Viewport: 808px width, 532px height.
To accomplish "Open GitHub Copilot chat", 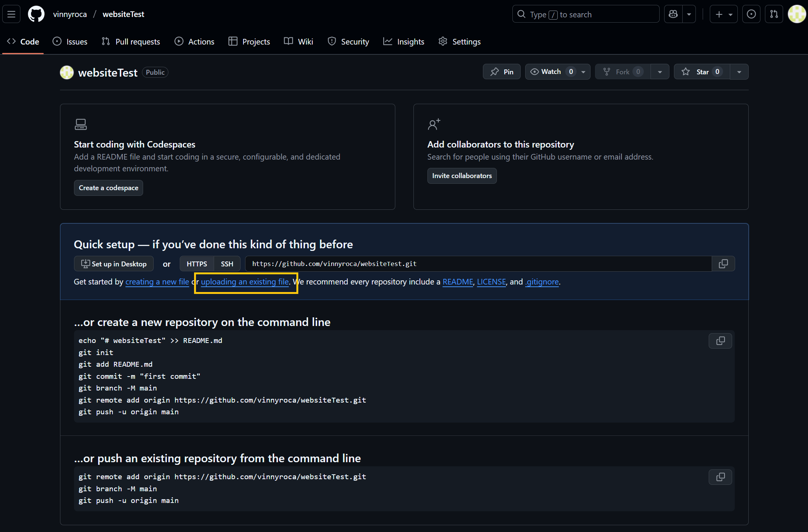I will [x=673, y=14].
